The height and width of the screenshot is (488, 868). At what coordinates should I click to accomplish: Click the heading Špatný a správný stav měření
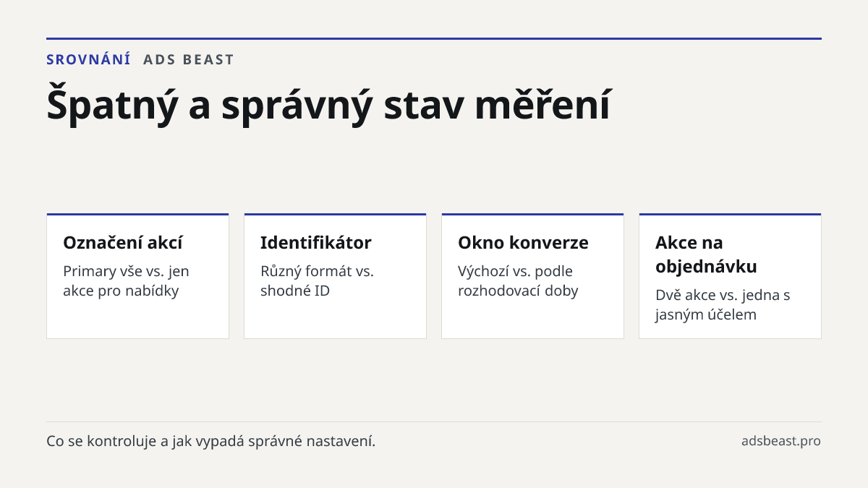[x=328, y=106]
